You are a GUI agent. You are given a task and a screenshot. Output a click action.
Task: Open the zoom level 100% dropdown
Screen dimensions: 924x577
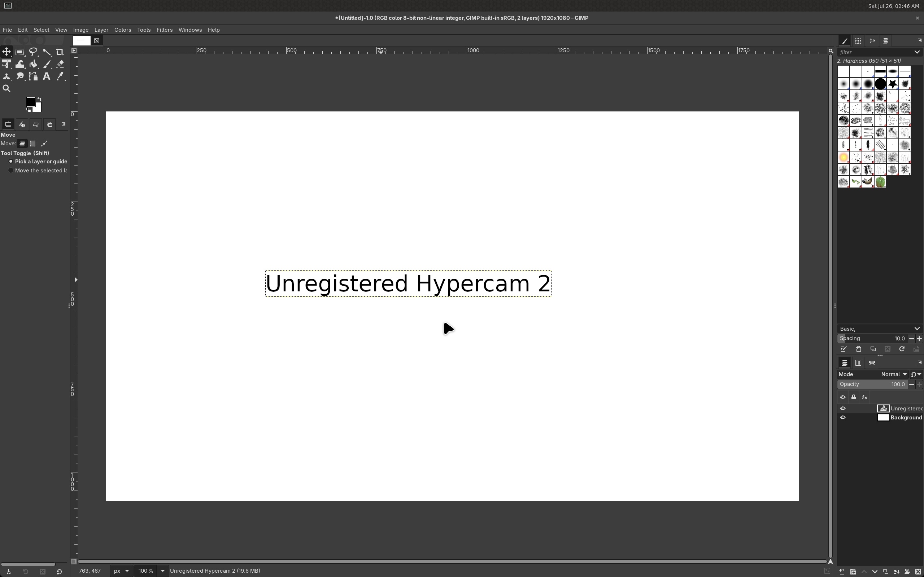click(x=163, y=571)
